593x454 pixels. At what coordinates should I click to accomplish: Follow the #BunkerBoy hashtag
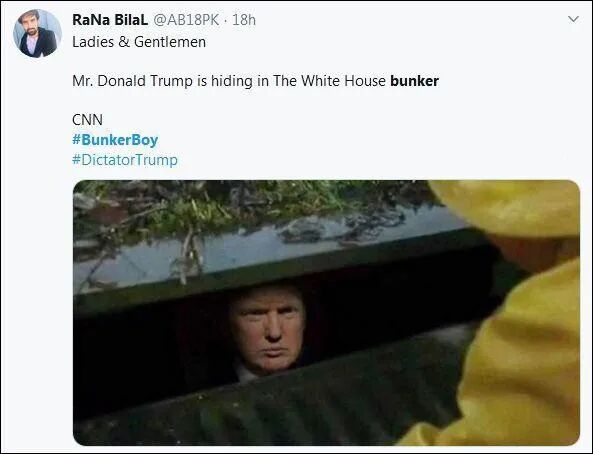[x=115, y=140]
